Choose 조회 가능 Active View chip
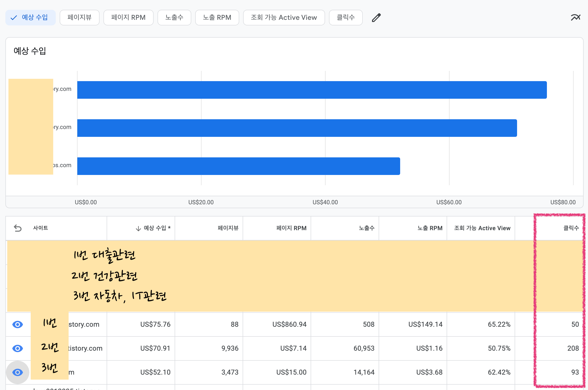 [284, 17]
